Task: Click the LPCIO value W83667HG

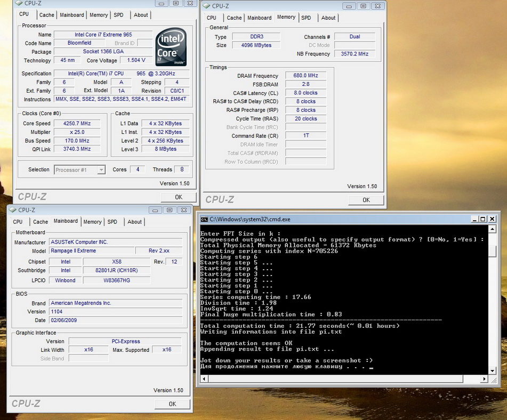Action: 116,280
